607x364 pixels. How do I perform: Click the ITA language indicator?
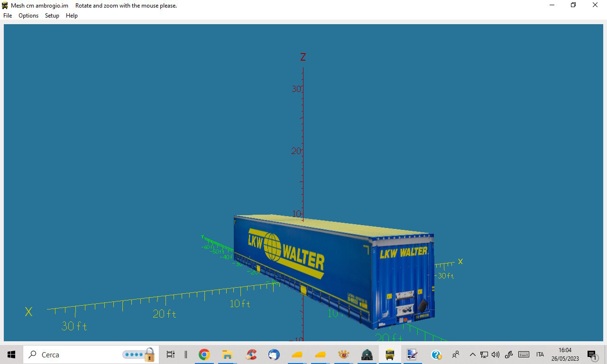540,355
